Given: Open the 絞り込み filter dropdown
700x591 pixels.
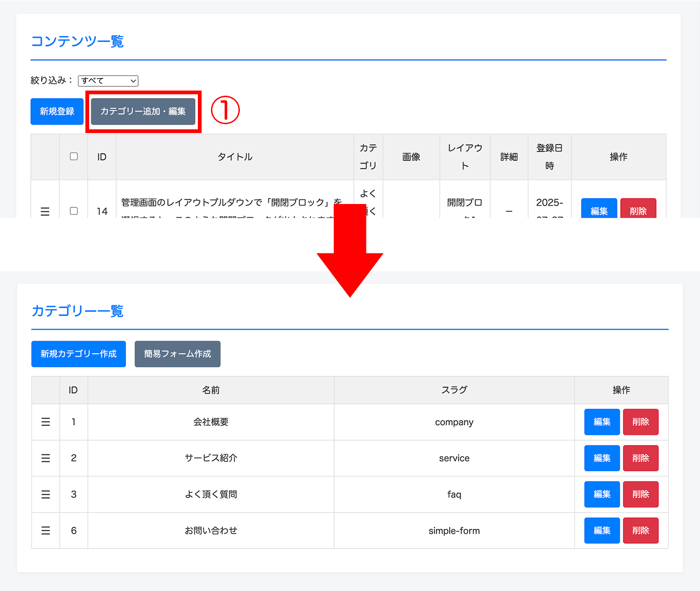Looking at the screenshot, I should coord(108,81).
